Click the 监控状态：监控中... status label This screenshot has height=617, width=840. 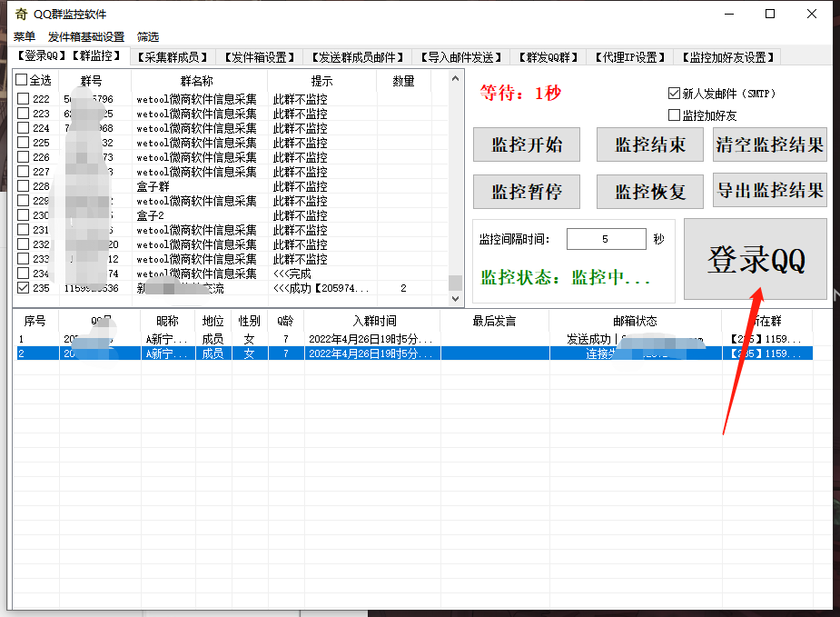(x=566, y=277)
